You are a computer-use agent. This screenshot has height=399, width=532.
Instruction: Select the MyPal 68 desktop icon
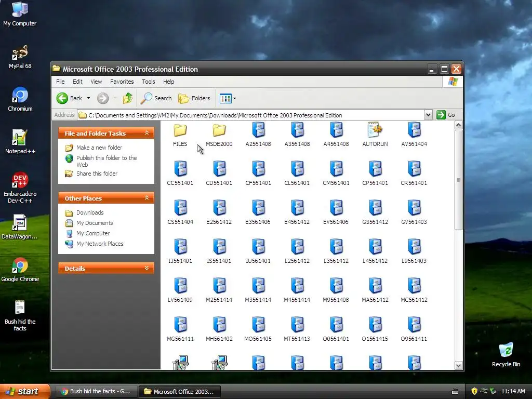(20, 57)
